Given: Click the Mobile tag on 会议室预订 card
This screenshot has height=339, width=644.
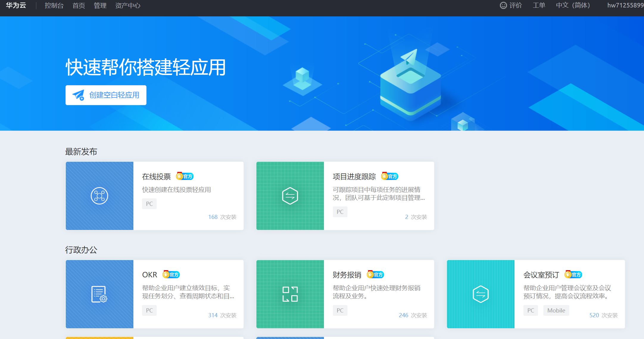Looking at the screenshot, I should click(x=556, y=310).
